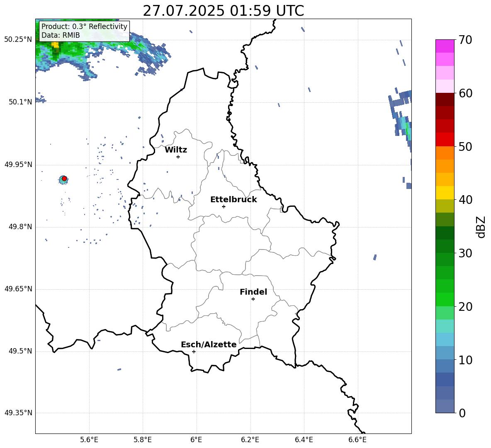The width and height of the screenshot is (491, 448).
Task: Click the 'Product: 0.3° Reflectivity' label
Action: [84, 26]
